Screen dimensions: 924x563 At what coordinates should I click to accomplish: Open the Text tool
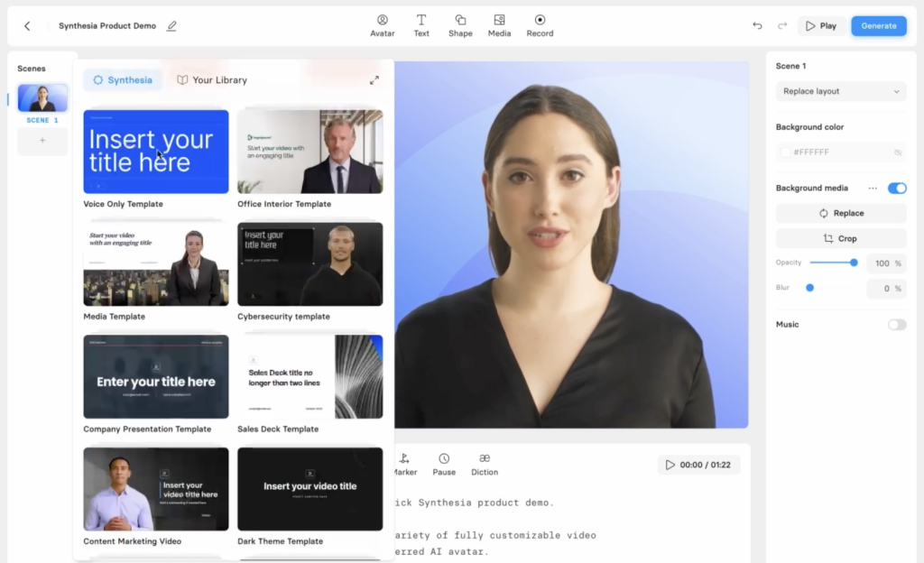[x=421, y=26]
